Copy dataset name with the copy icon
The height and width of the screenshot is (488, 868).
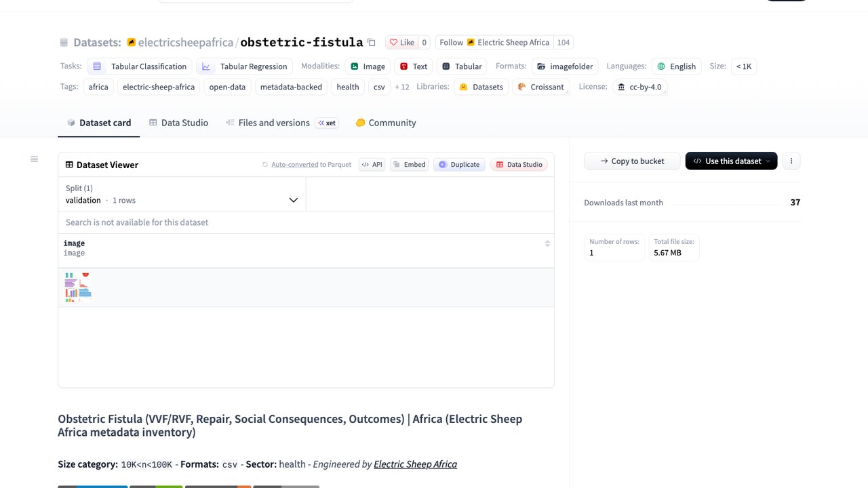[372, 42]
